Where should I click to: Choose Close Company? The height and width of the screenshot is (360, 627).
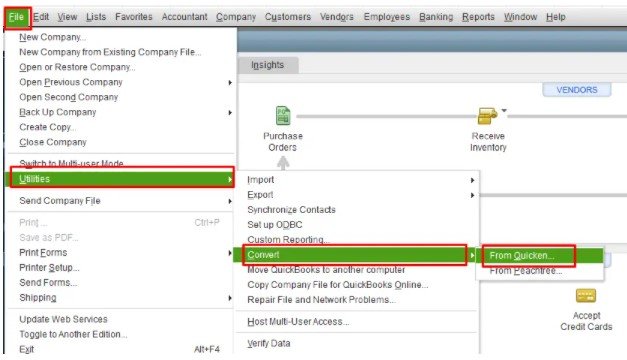(53, 142)
